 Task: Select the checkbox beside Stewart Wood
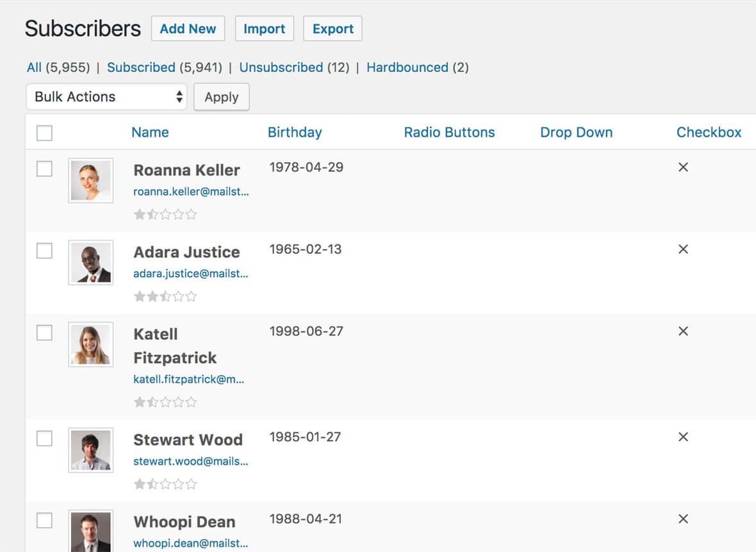pos(44,439)
